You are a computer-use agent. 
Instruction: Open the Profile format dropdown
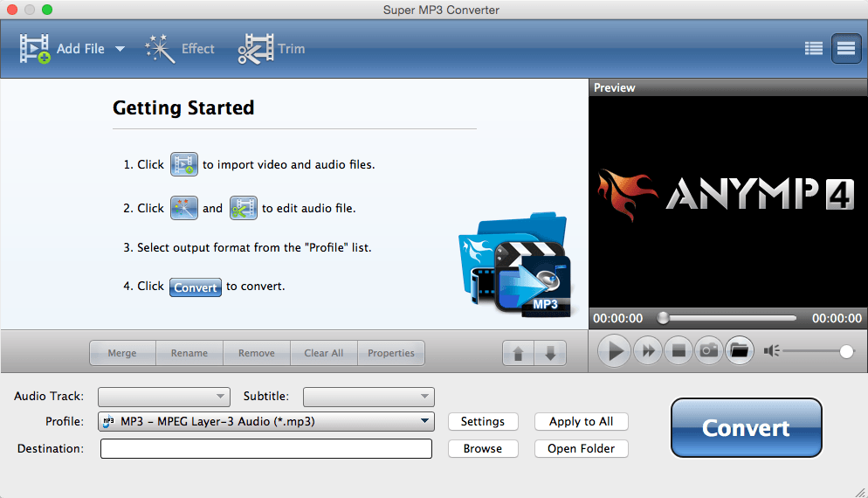click(266, 422)
